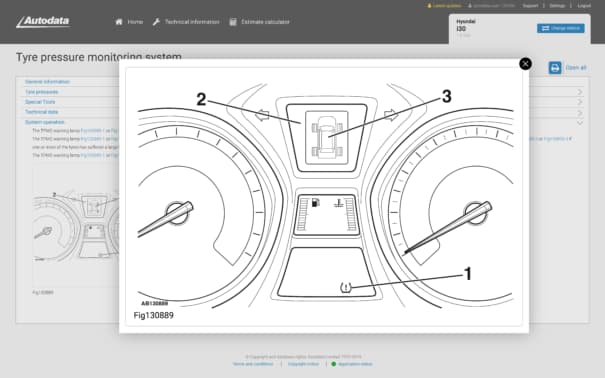Click the left turn indicator arrow in diagram

click(262, 115)
